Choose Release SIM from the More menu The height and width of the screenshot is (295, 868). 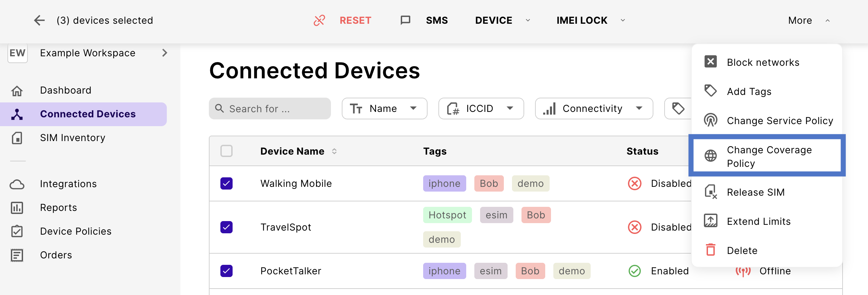[755, 192]
